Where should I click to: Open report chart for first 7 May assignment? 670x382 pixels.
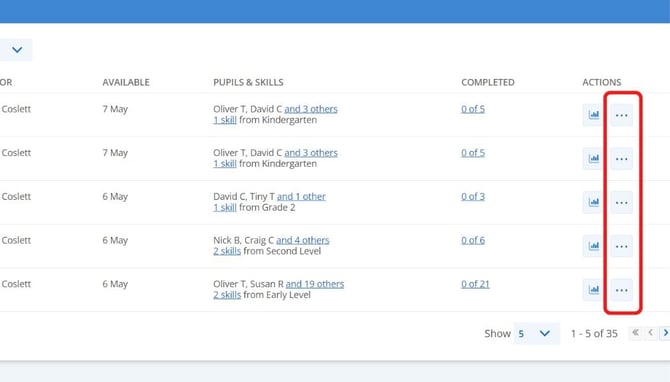(x=594, y=115)
